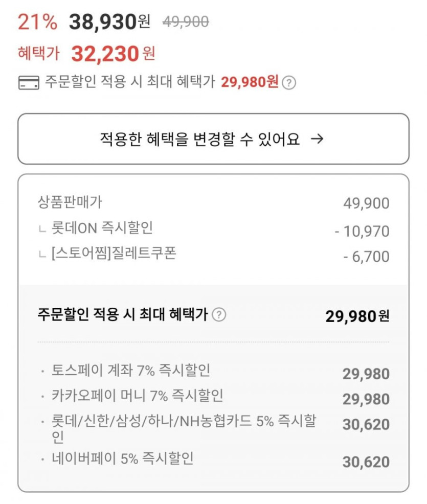Open the 적용한 혜택을 변경할 수 있어요 button

click(x=213, y=139)
